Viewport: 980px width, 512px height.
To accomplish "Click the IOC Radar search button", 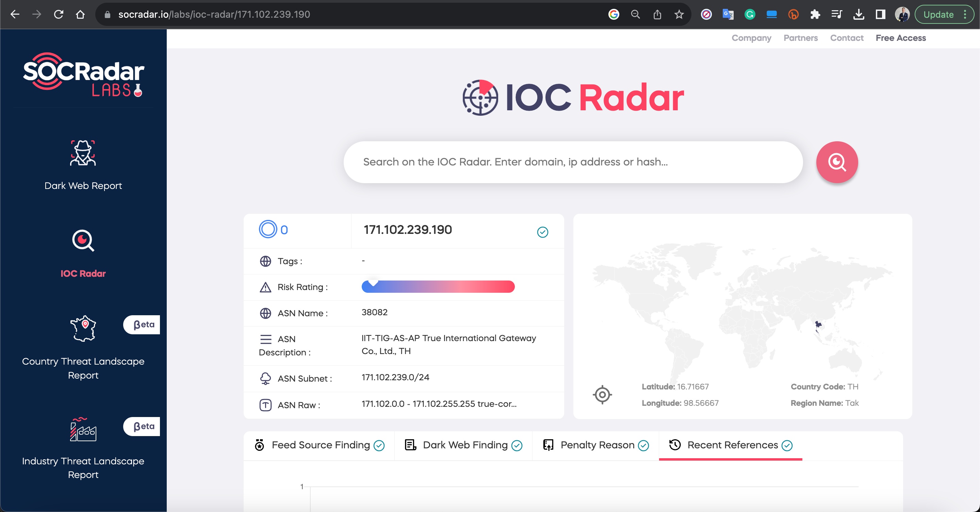I will 837,162.
